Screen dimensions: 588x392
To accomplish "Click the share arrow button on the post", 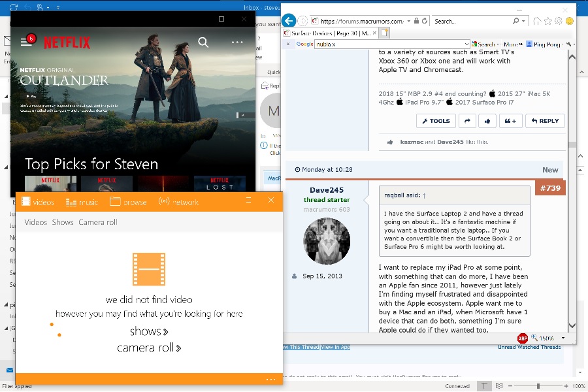I will (x=467, y=121).
